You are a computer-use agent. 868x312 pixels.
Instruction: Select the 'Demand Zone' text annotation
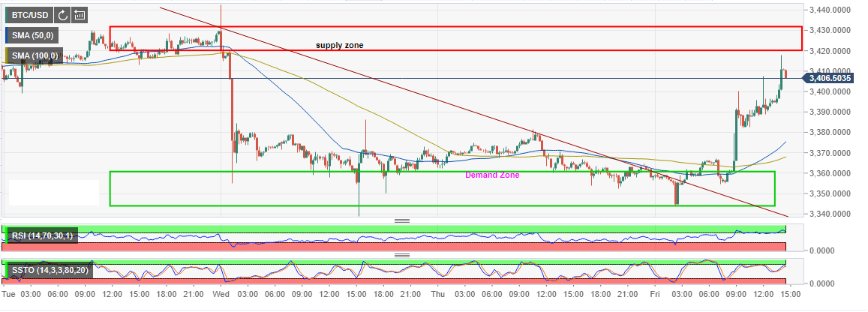[x=492, y=175]
